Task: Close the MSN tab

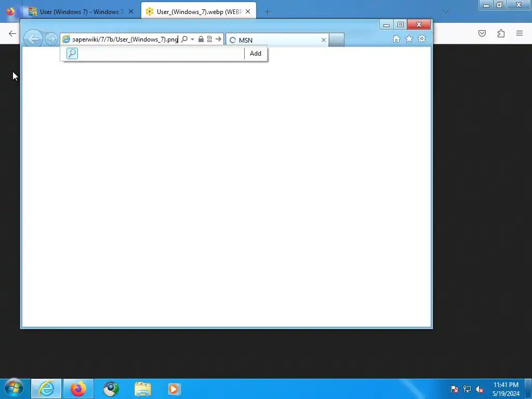Action: click(323, 40)
